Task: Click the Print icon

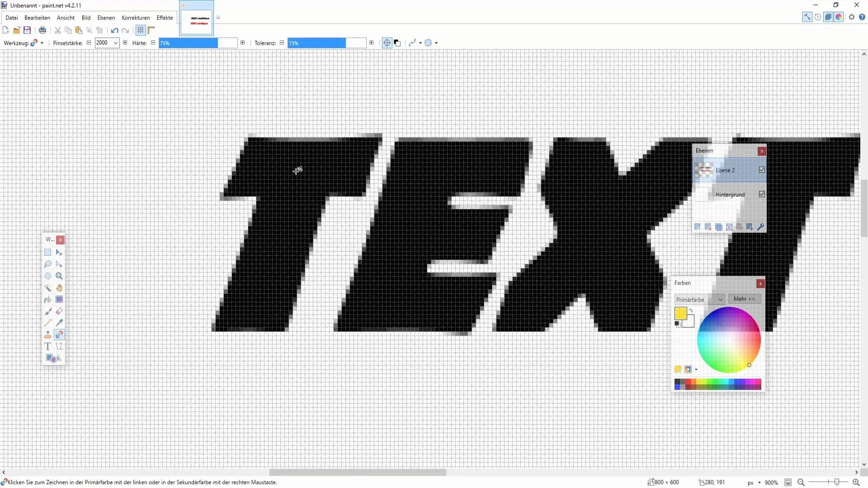Action: coord(42,30)
